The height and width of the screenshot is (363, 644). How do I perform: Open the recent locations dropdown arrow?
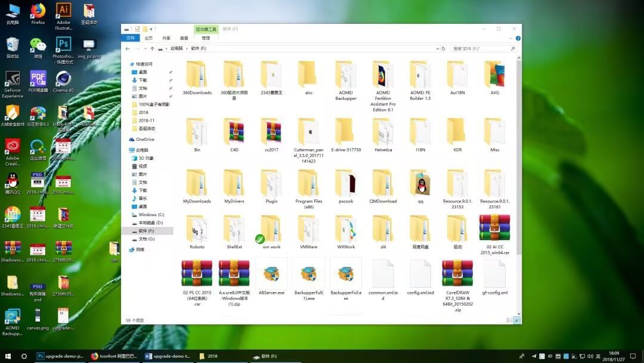tap(145, 48)
